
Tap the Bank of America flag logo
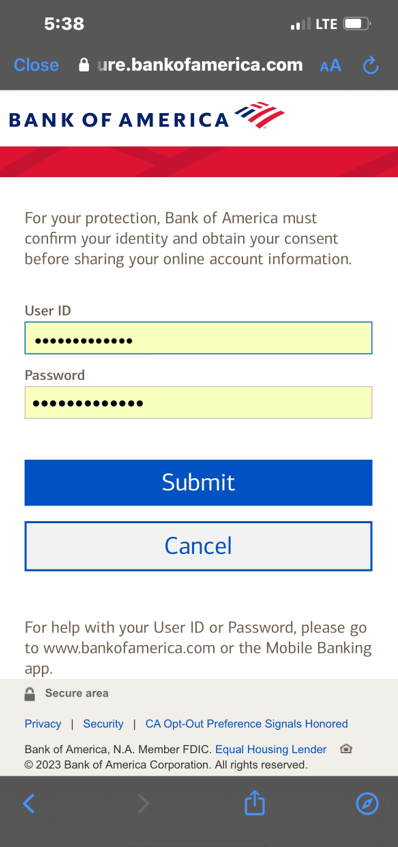coord(260,115)
